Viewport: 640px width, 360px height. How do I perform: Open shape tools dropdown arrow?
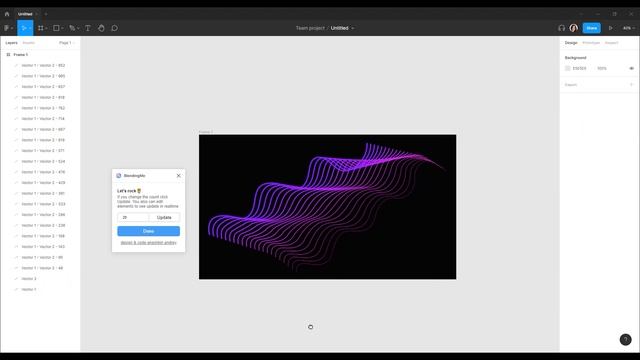point(62,28)
